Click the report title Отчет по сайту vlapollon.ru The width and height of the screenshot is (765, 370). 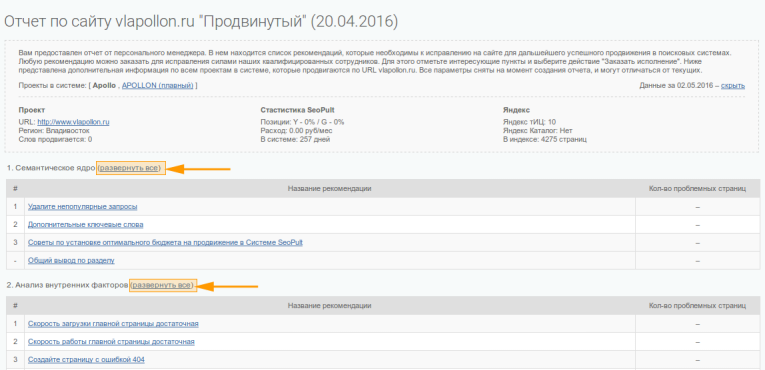point(201,21)
